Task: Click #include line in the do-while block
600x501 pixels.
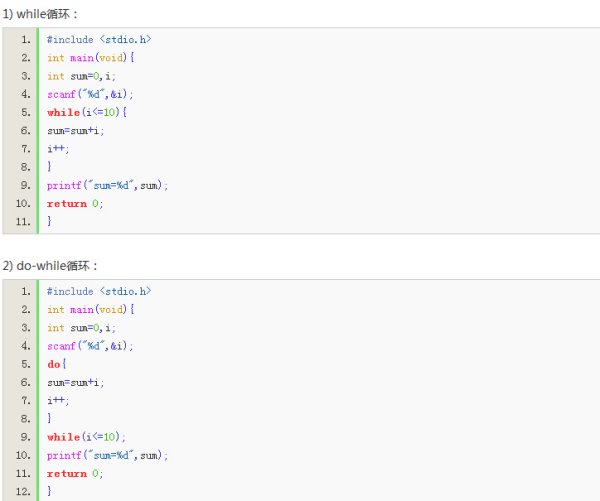Action: coord(99,291)
